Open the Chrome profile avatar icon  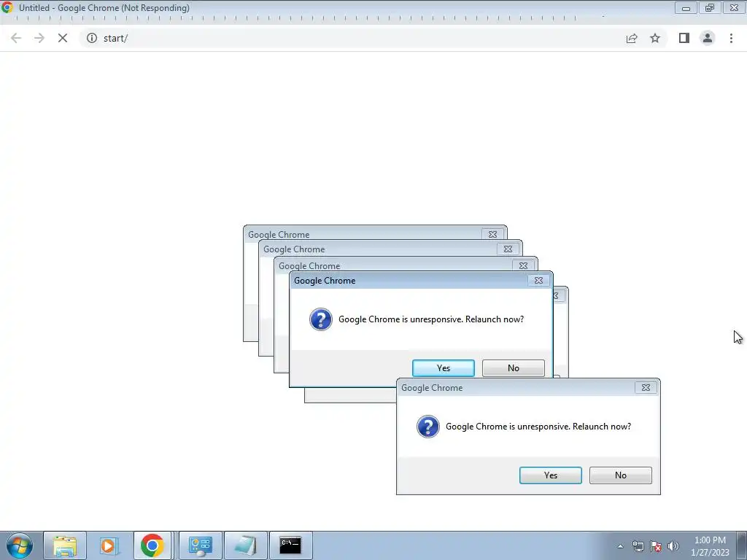pos(708,38)
